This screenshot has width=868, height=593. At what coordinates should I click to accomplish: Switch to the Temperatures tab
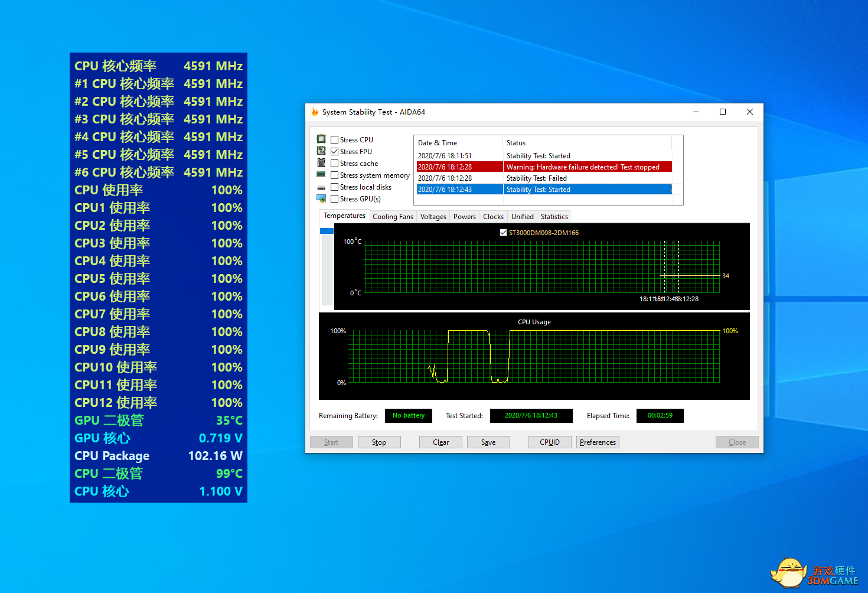[344, 216]
